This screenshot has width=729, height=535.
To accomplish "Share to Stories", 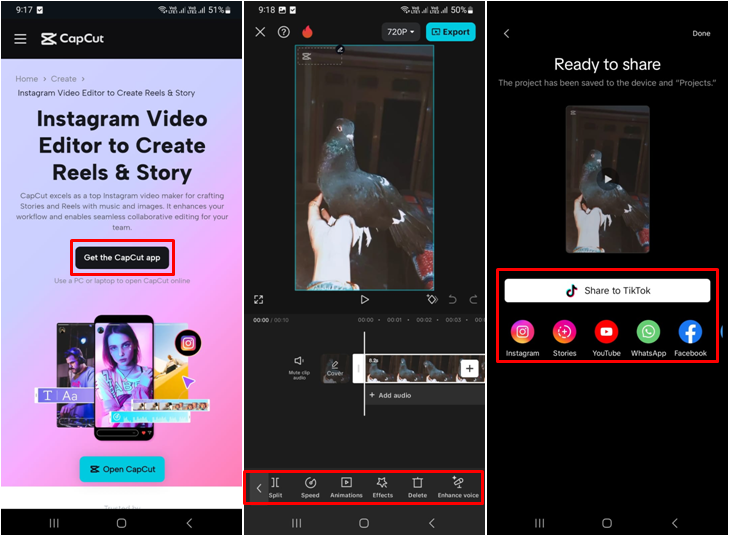I will click(564, 338).
